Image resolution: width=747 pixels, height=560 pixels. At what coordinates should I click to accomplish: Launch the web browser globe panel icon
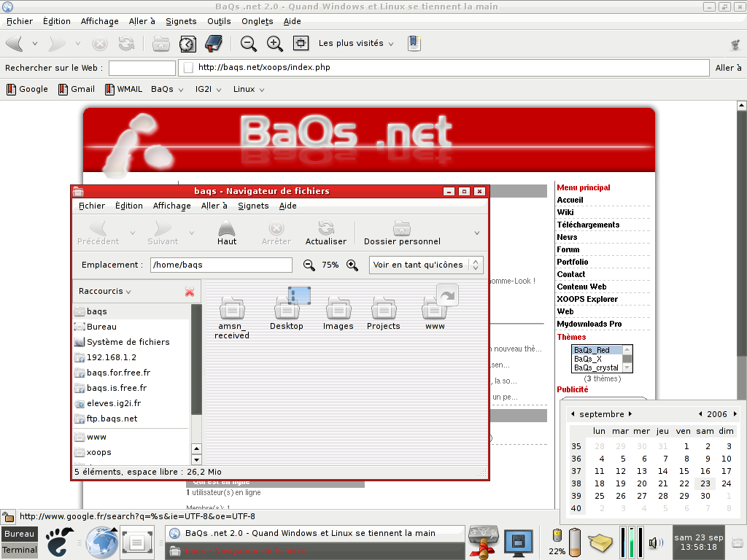(x=102, y=542)
